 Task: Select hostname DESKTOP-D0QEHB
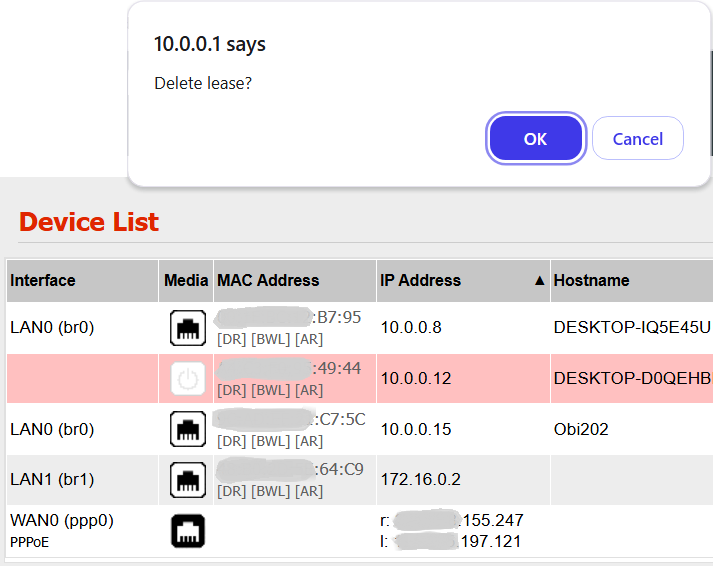pyautogui.click(x=633, y=378)
